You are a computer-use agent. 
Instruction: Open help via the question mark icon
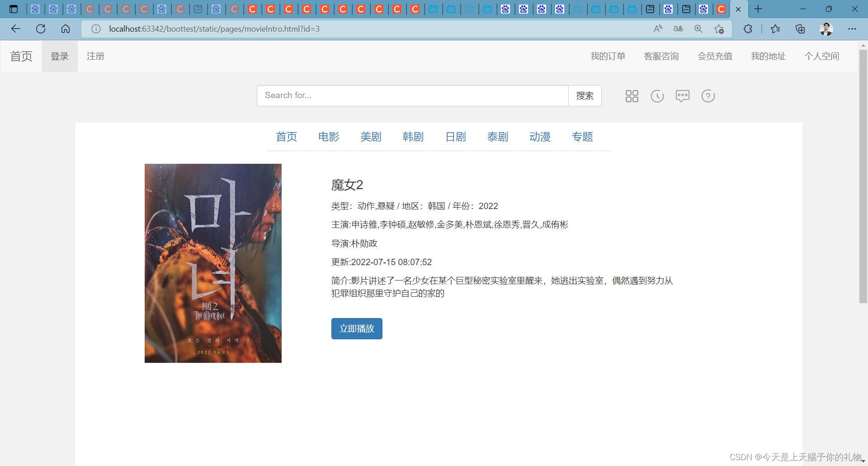click(708, 96)
